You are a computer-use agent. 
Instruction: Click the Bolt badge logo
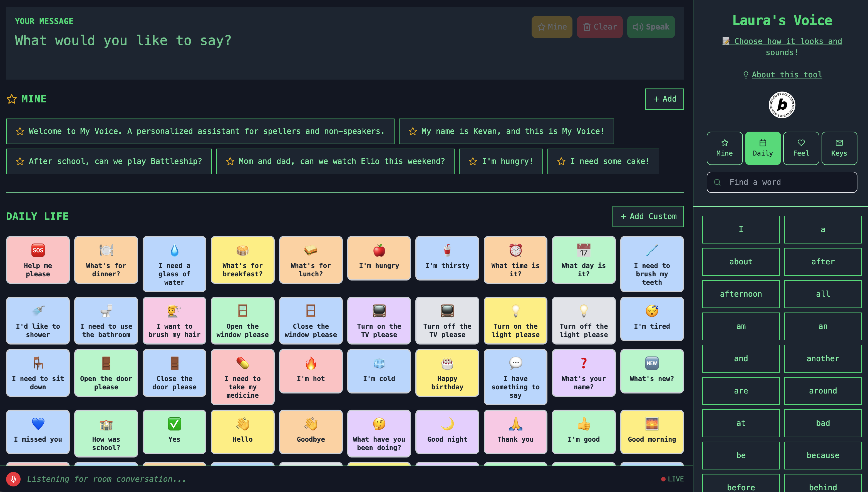[782, 105]
